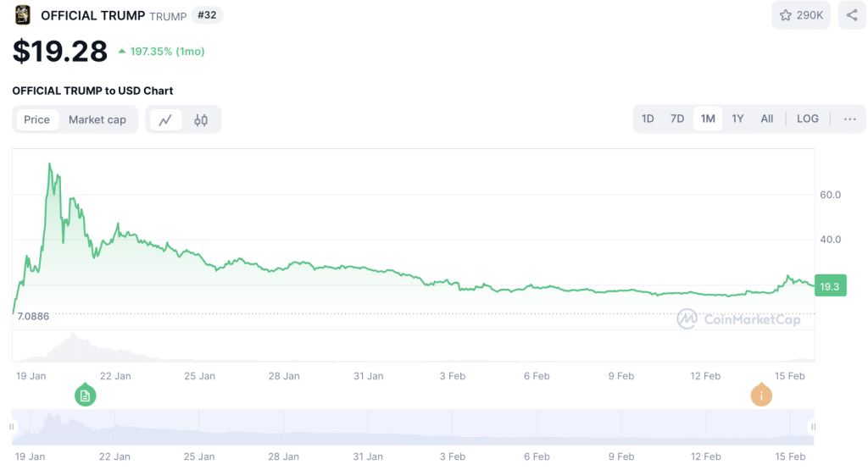
Task: Switch to line chart view icon
Action: click(x=165, y=120)
